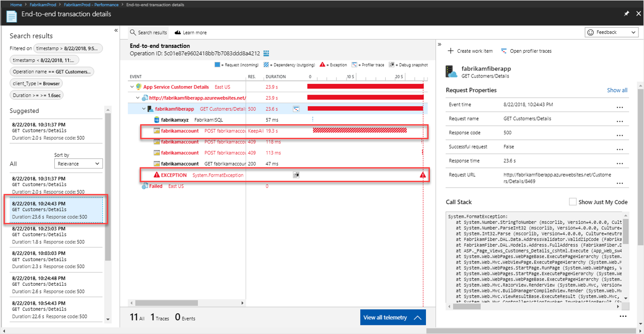This screenshot has height=334, width=644.
Task: Open the Sort by Relevance dropdown
Action: coord(78,163)
